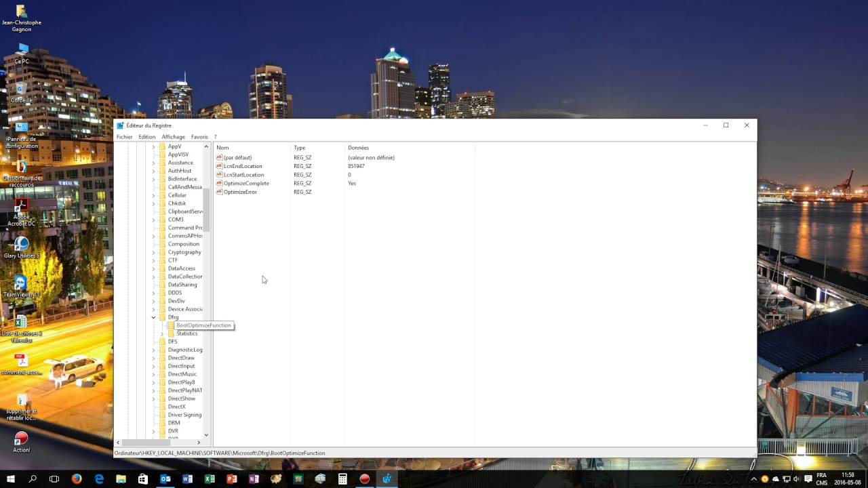Expand the Assistance key
Viewport: 868px width, 488px height.
tap(154, 163)
